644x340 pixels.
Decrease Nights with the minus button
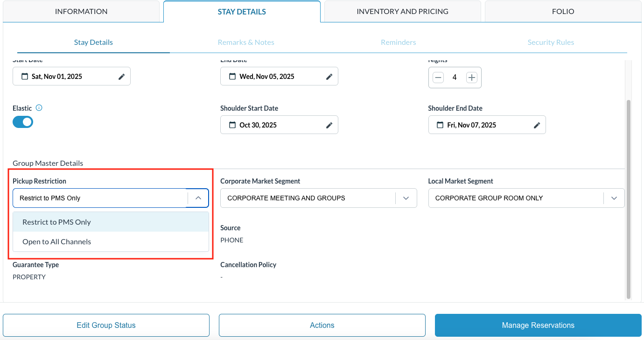[438, 78]
